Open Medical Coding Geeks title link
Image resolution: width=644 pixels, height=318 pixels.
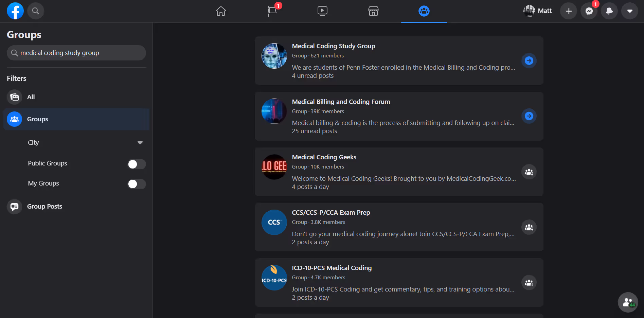coord(324,157)
